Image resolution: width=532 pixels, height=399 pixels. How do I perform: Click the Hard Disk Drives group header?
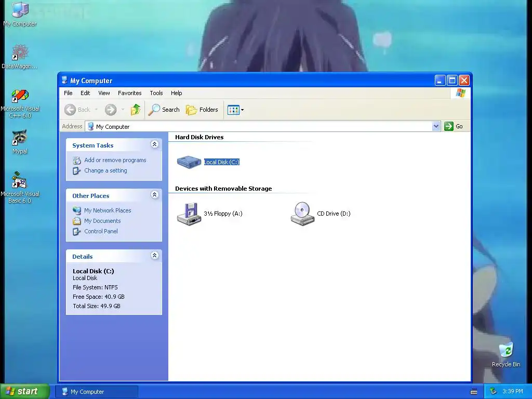[199, 137]
